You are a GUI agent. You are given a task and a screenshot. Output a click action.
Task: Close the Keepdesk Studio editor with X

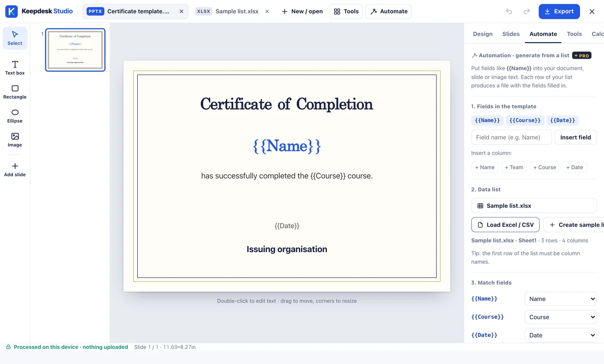coord(592,12)
